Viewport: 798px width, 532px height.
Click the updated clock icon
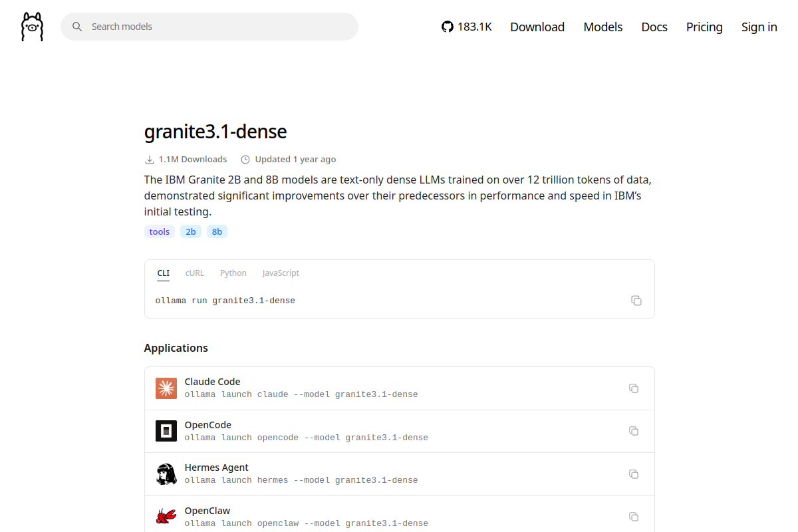point(245,160)
